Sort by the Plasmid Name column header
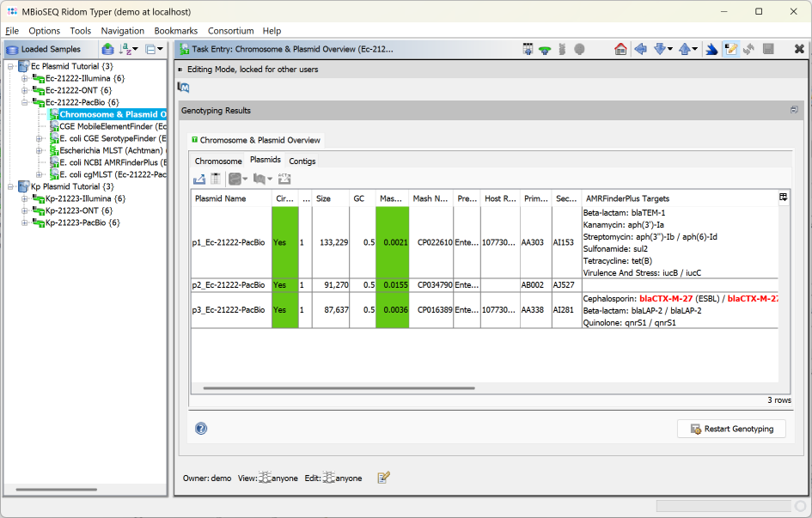Screen dimensions: 812x518 (231, 198)
